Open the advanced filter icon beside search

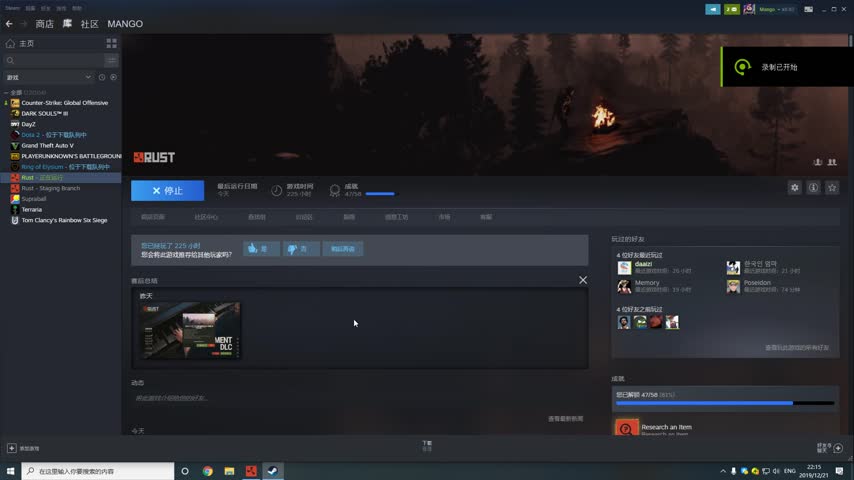112,60
